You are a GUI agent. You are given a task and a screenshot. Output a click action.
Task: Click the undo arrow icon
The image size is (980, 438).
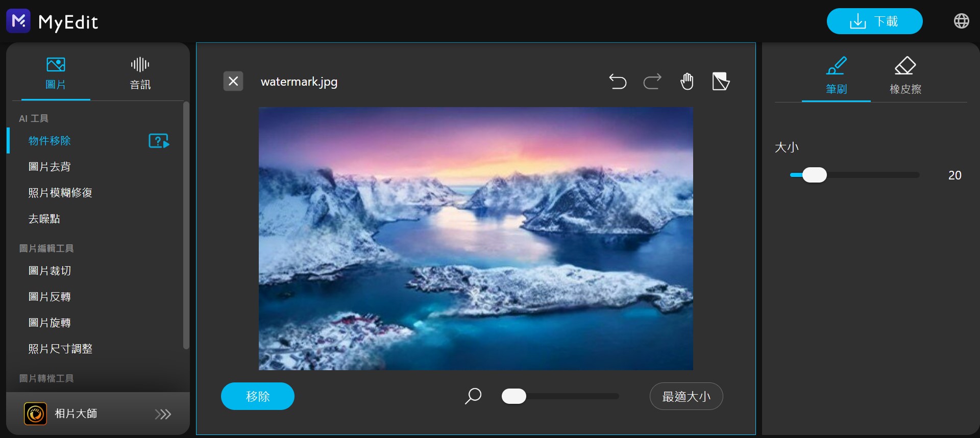click(x=618, y=82)
